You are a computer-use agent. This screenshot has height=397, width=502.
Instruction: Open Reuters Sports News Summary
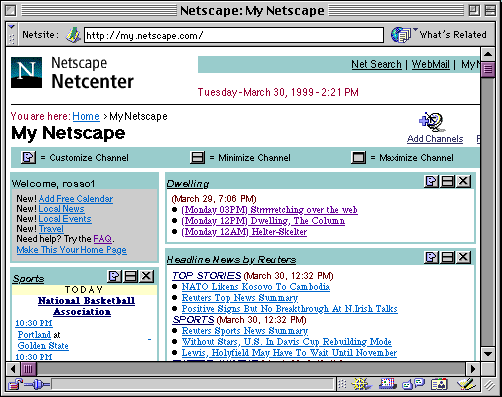point(245,331)
